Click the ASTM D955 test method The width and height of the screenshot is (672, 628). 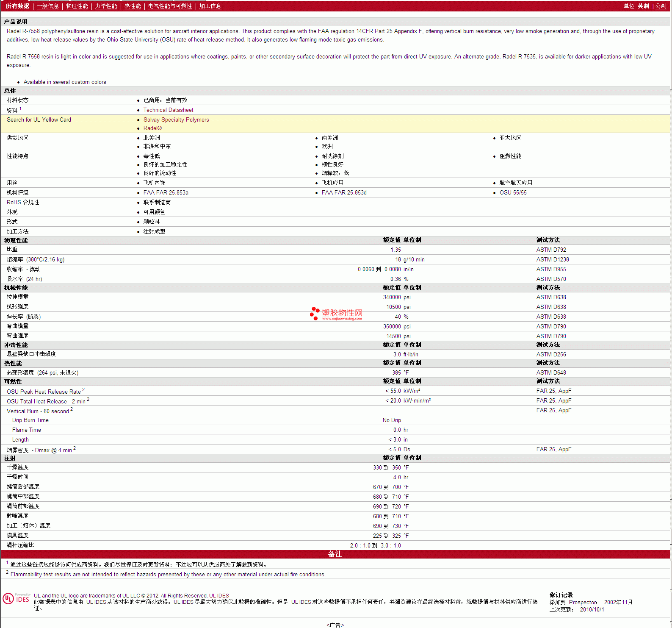pyautogui.click(x=551, y=269)
